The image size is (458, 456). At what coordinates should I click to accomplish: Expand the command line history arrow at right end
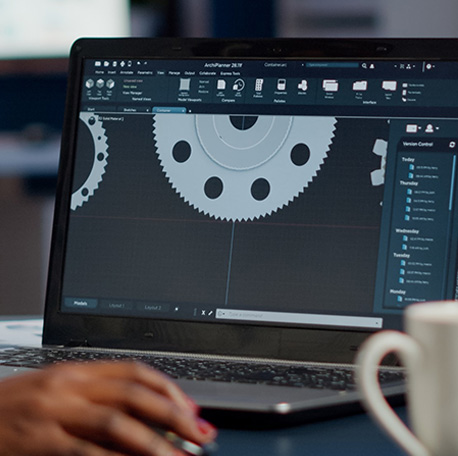(377, 323)
